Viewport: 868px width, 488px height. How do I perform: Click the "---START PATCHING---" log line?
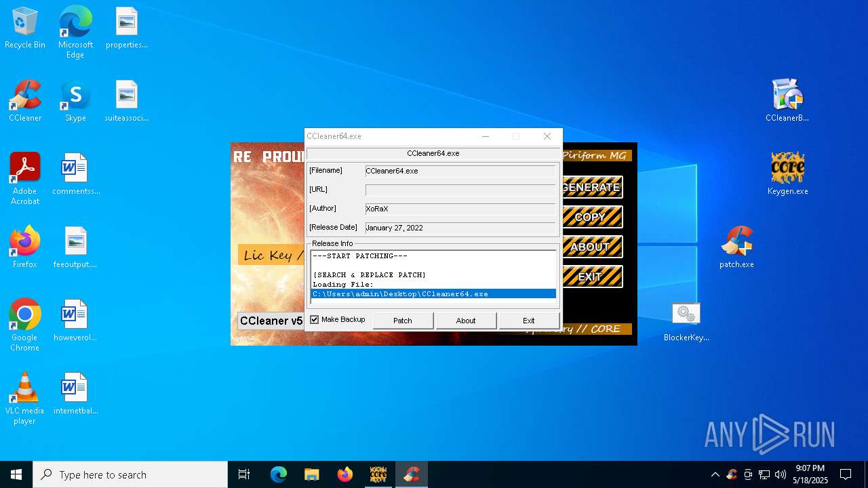coord(360,256)
